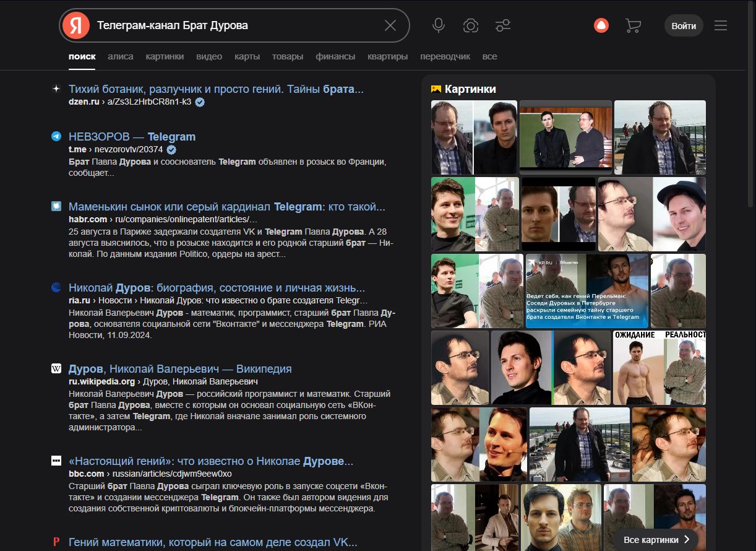Screen dimensions: 756x551
Task: Start voice search with microphone icon
Action: [439, 25]
